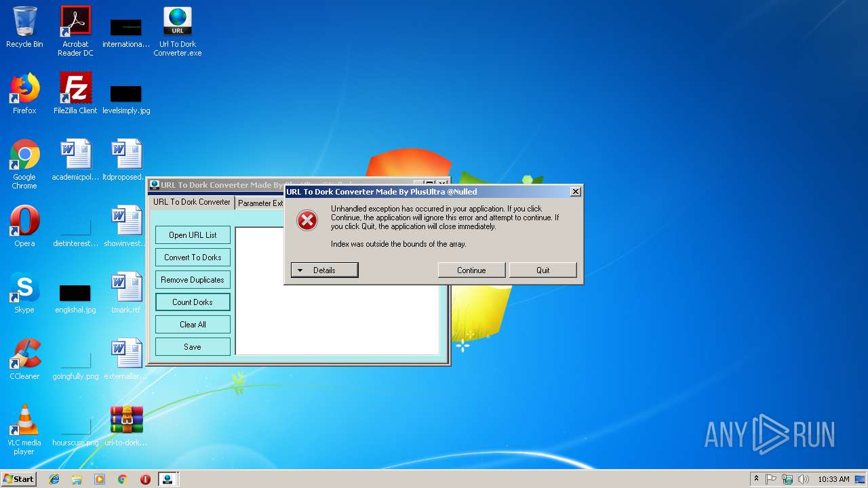Screen dimensions: 868x488
Task: Select goingfully.png desktop file
Action: [75, 365]
